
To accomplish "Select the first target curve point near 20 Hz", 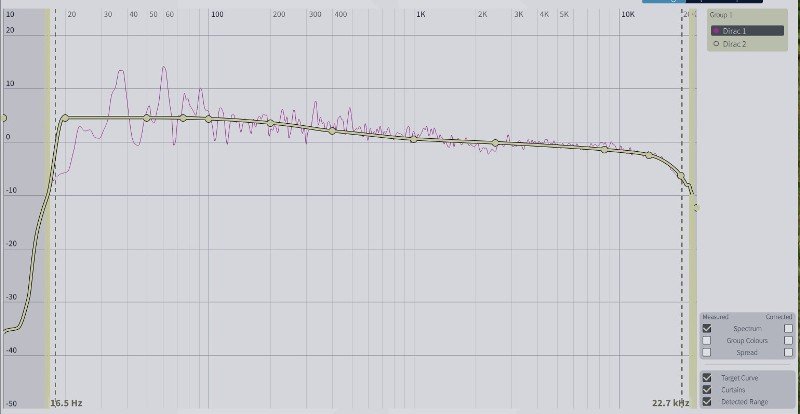I will coord(65,118).
